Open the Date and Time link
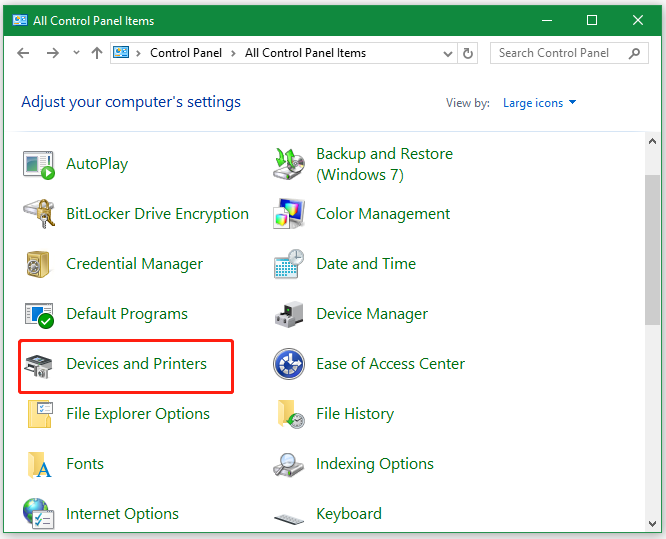This screenshot has height=539, width=666. coord(366,264)
